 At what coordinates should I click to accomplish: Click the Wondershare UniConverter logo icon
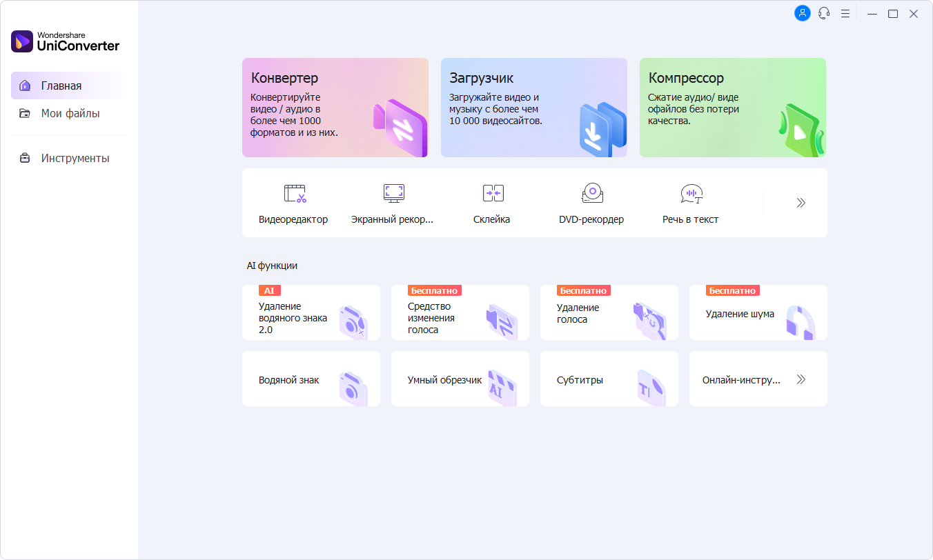click(22, 41)
